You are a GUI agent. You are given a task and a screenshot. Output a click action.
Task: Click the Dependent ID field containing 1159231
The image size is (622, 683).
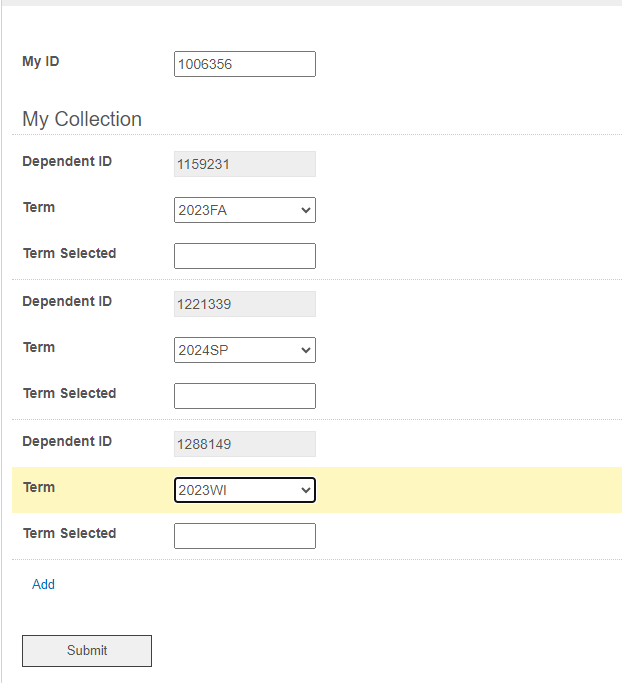[244, 164]
